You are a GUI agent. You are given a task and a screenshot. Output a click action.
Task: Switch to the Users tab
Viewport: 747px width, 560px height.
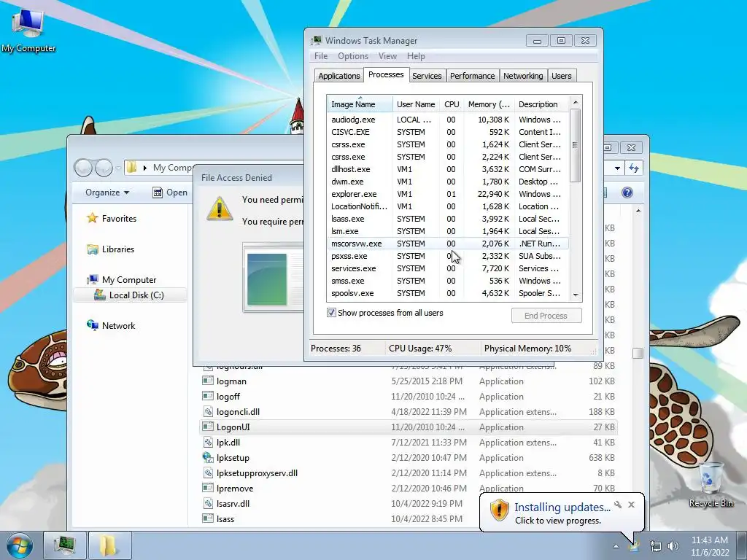(561, 76)
